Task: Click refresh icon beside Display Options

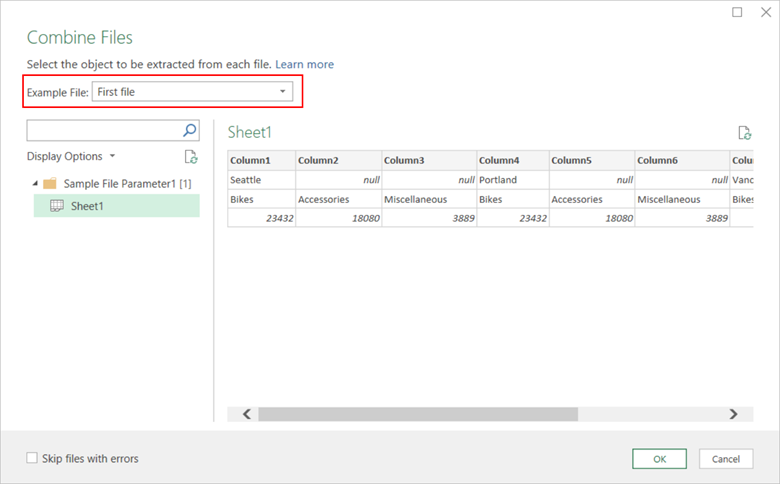Action: [x=191, y=157]
